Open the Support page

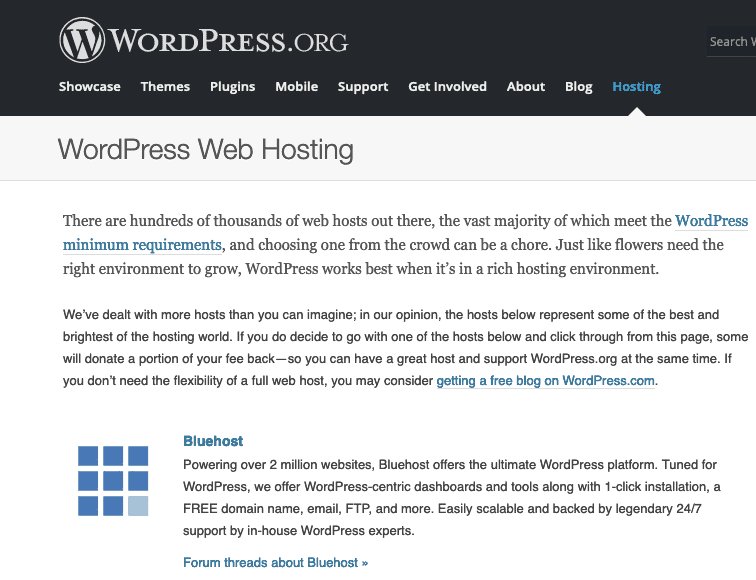click(x=363, y=87)
